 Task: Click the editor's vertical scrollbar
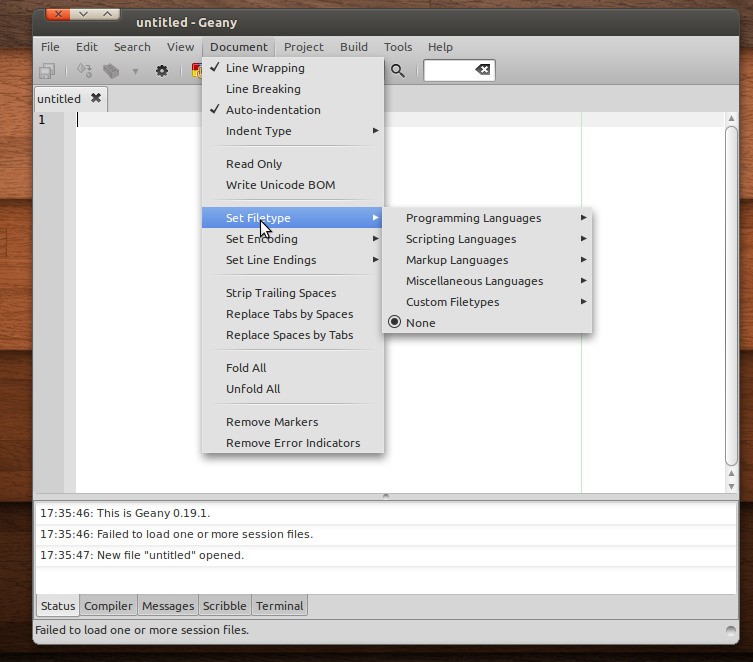731,300
